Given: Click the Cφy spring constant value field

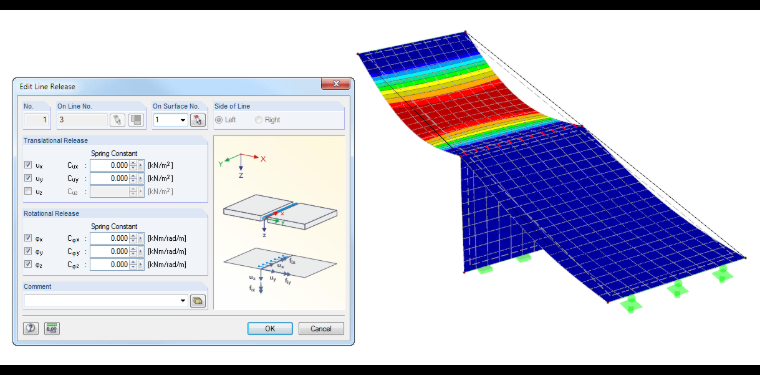Looking at the screenshot, I should coord(110,251).
